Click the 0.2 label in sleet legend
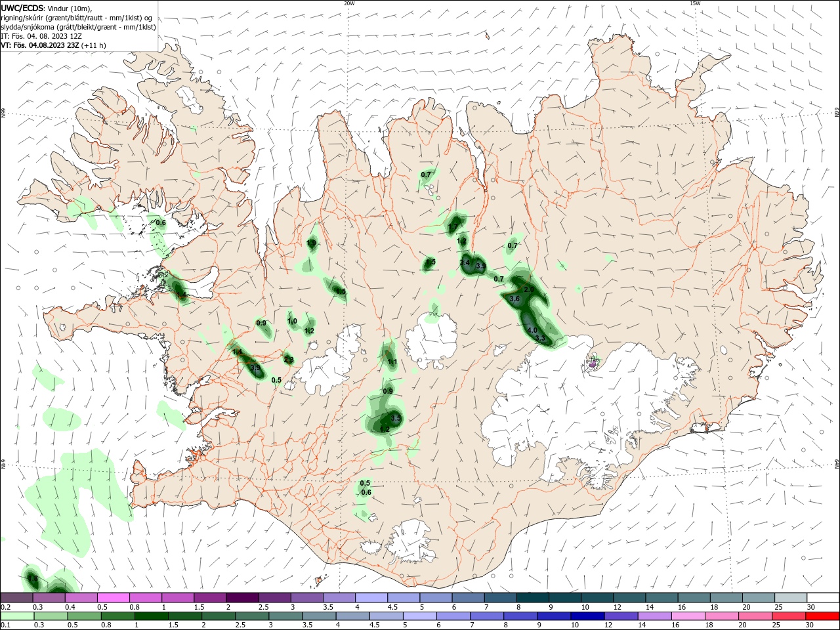 [5, 607]
